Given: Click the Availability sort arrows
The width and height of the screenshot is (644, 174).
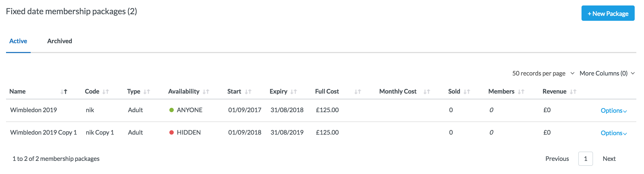Looking at the screenshot, I should 206,92.
